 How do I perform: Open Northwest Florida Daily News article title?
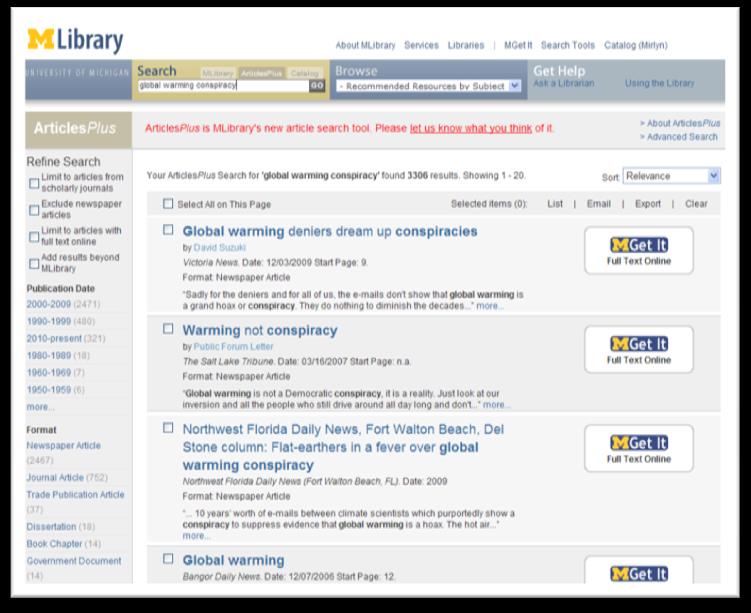(343, 447)
